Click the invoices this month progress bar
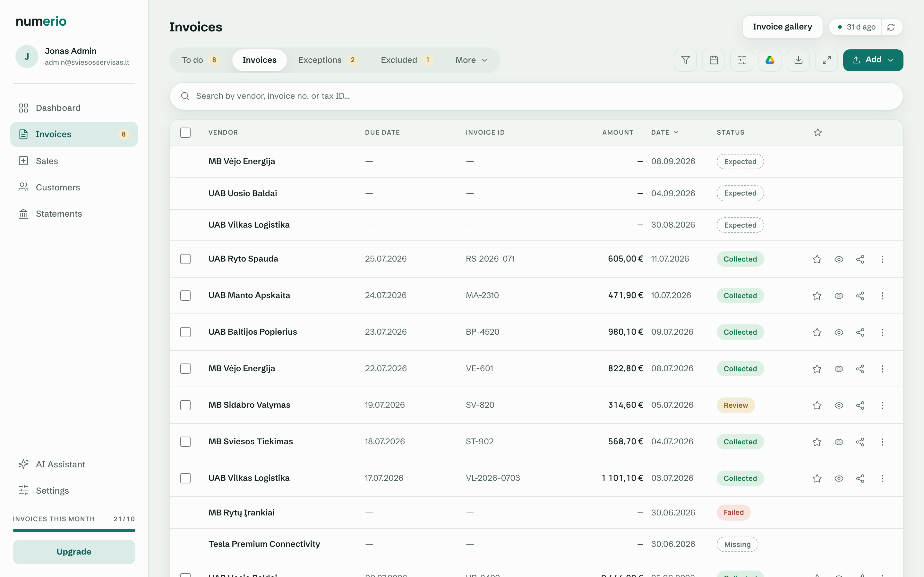 (74, 531)
